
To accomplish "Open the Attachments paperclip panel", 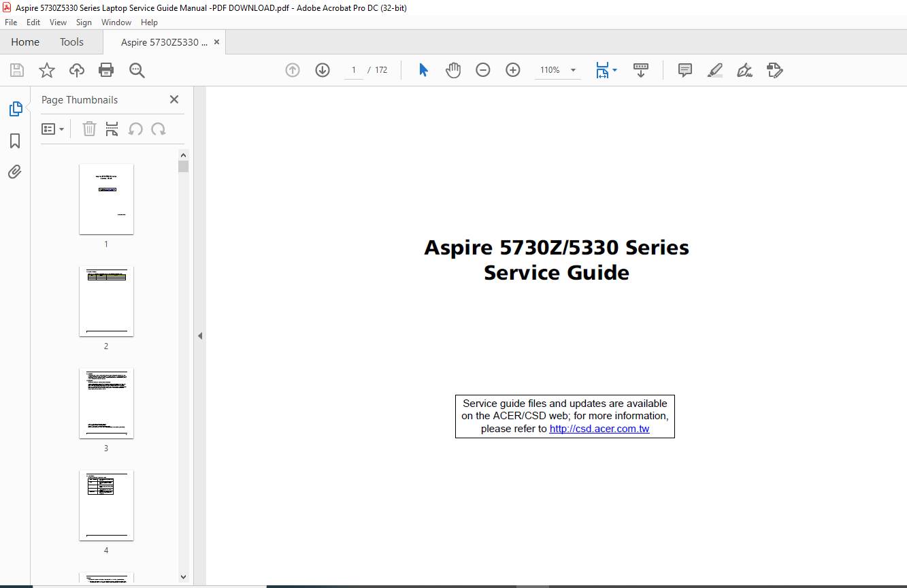I will tap(15, 171).
